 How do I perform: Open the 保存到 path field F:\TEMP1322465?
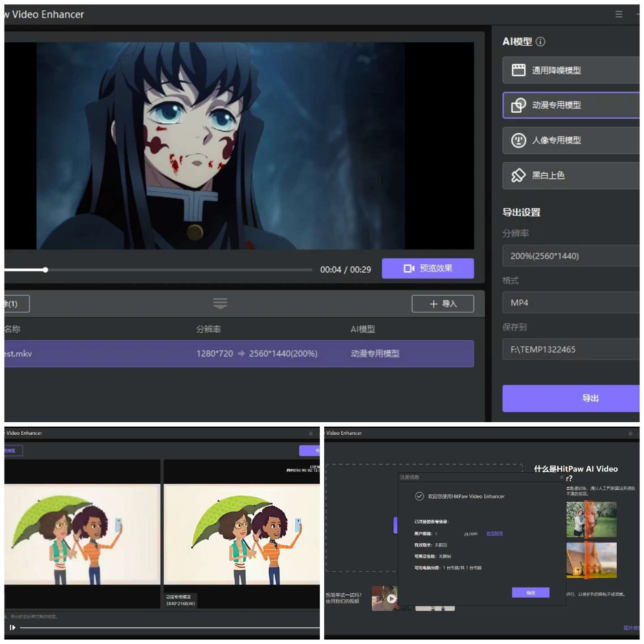click(571, 349)
